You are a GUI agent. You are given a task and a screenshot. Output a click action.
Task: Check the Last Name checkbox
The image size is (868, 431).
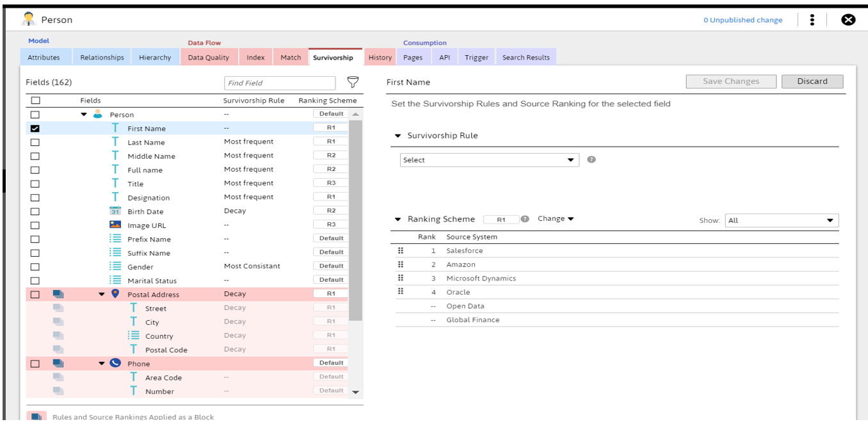click(x=35, y=142)
